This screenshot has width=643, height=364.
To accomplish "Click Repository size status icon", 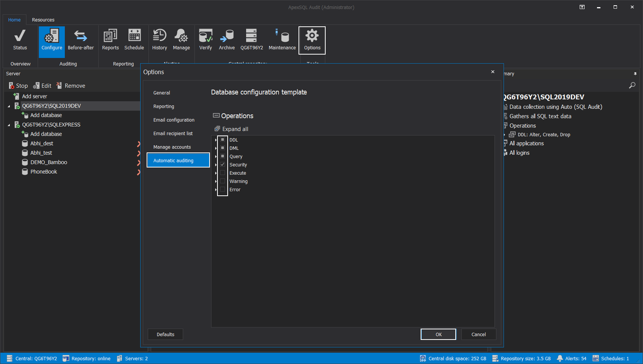I will pos(495,358).
